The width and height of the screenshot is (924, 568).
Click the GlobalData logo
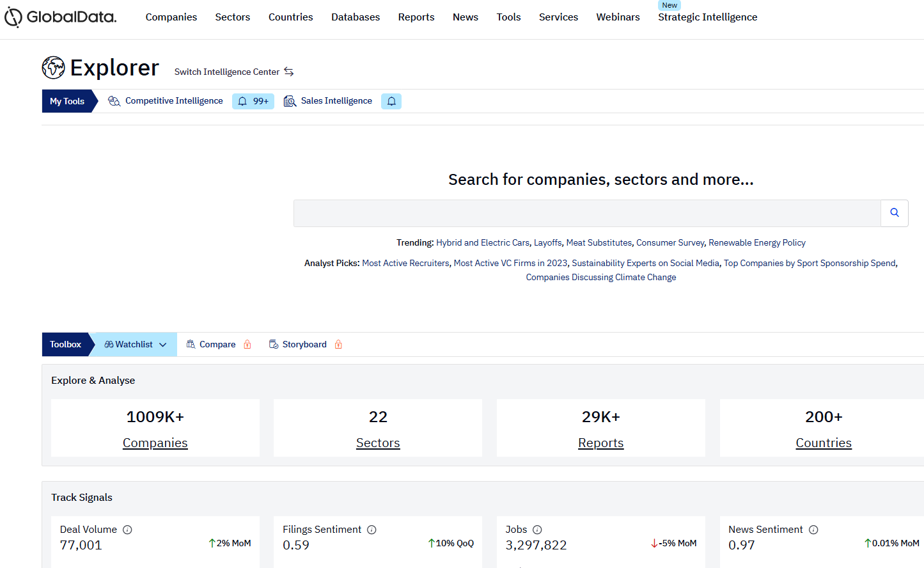pyautogui.click(x=61, y=17)
